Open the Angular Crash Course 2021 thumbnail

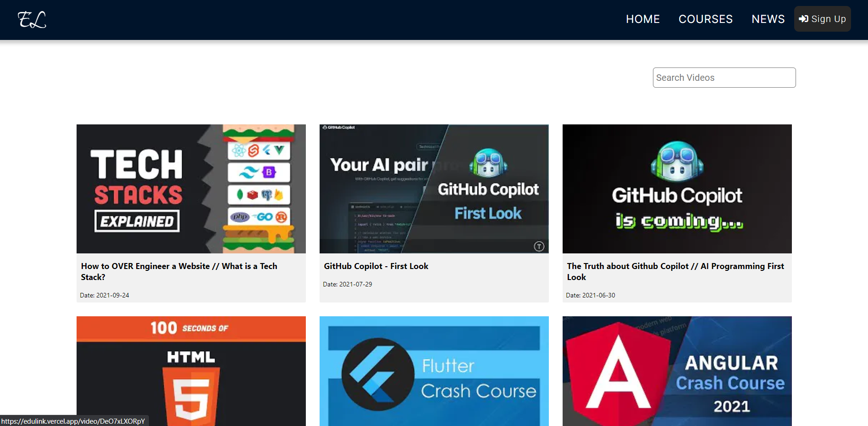[x=677, y=371]
